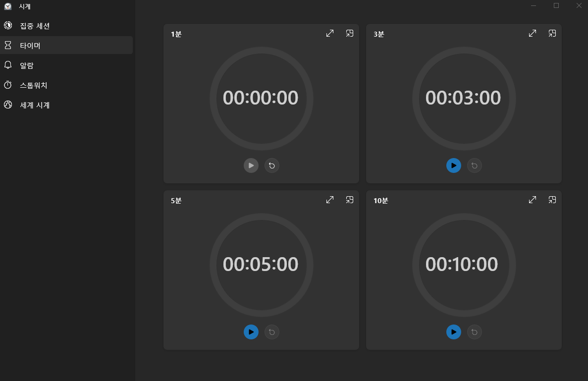Minimize the 시계 window
Screen dimensions: 588x381
(533, 5)
